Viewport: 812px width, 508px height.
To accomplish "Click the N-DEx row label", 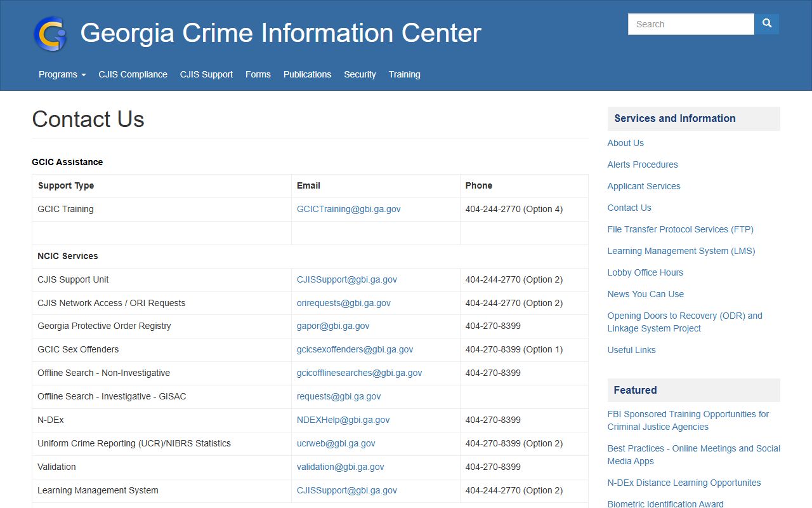I will coord(51,420).
